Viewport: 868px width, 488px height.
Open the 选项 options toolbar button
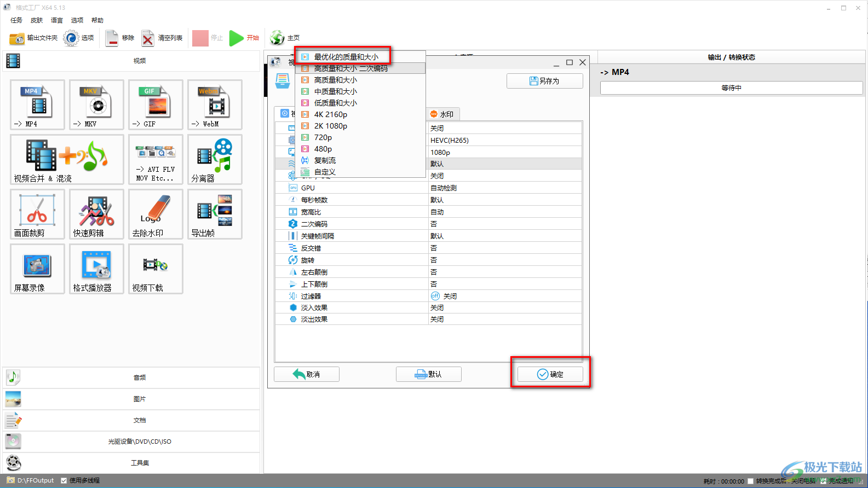click(78, 38)
